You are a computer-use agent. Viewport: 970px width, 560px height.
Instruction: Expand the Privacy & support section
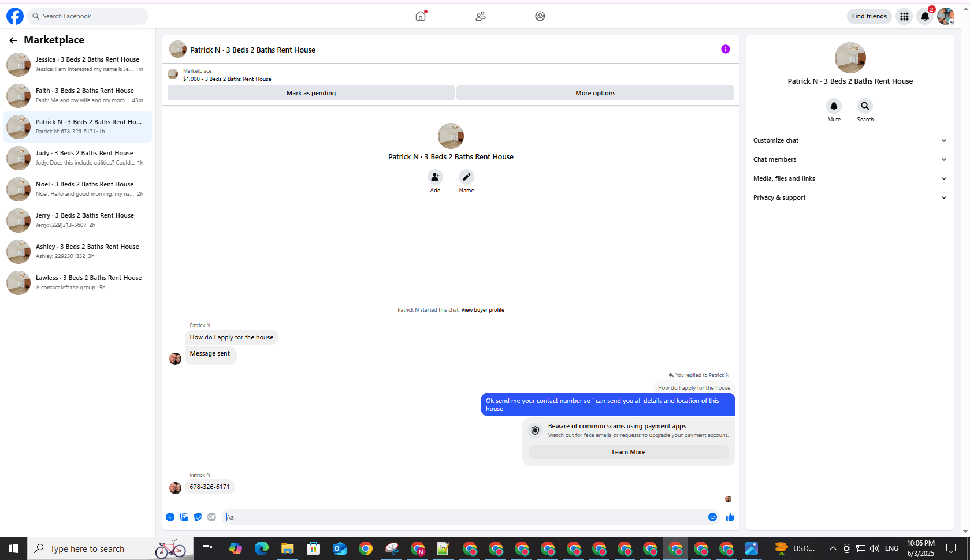pos(850,197)
